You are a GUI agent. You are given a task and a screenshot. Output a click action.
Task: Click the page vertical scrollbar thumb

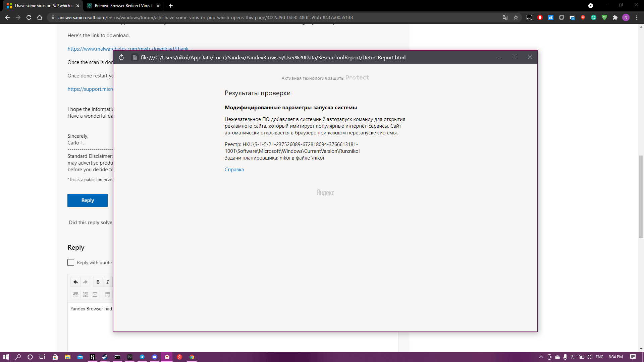(641, 196)
